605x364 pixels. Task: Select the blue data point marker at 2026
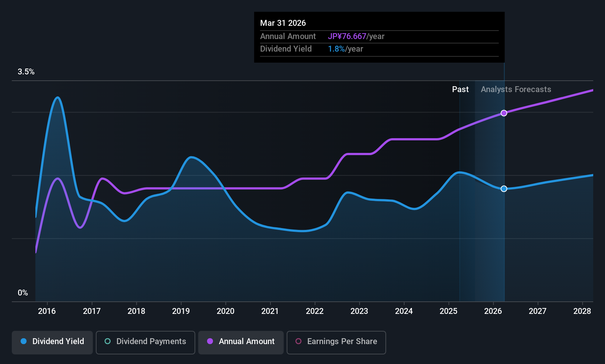click(504, 189)
